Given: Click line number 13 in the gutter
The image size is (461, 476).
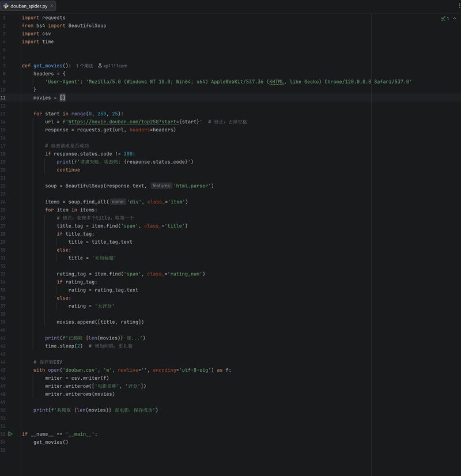Looking at the screenshot, I should click(x=3, y=114).
